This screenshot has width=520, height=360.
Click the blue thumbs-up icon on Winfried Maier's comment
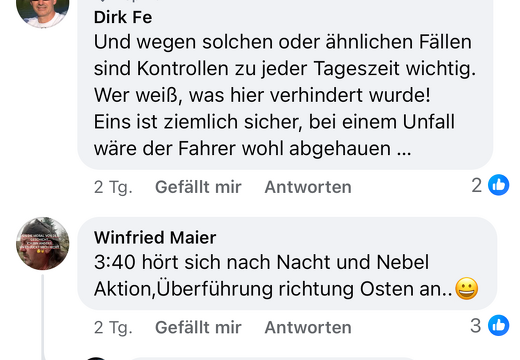[x=498, y=325]
